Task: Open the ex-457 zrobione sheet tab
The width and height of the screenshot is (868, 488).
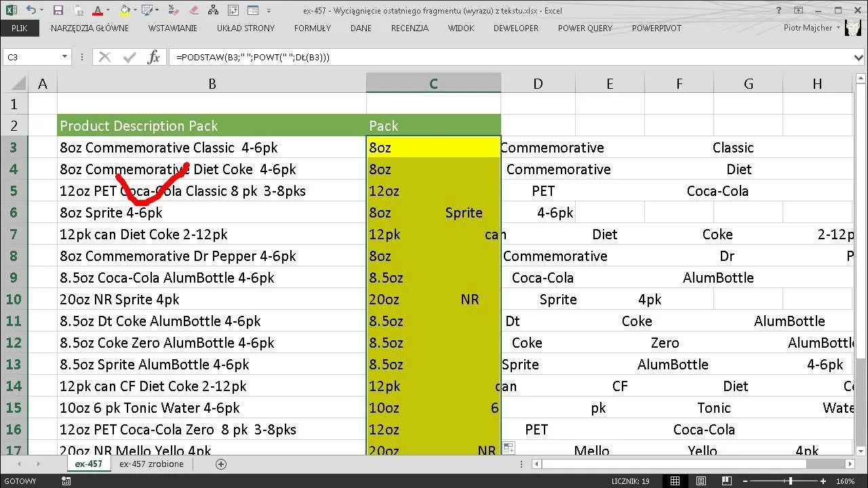Action: (x=151, y=464)
